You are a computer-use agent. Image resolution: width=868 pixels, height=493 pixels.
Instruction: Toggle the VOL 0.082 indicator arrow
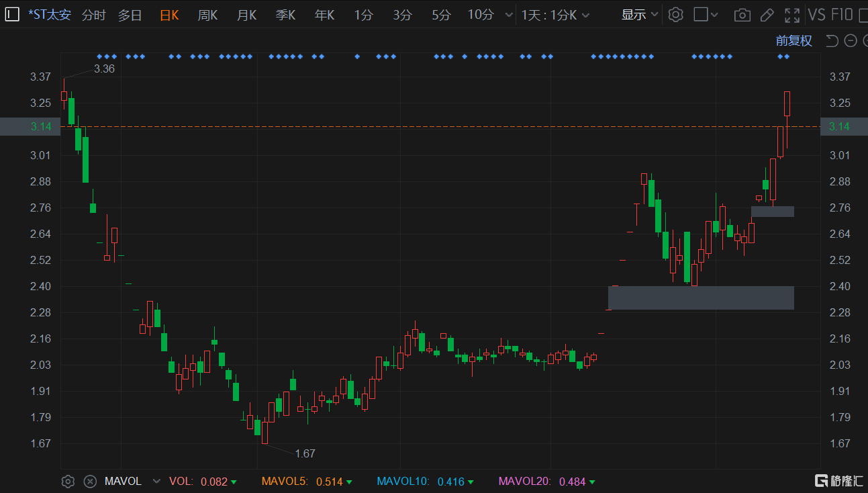pyautogui.click(x=233, y=482)
